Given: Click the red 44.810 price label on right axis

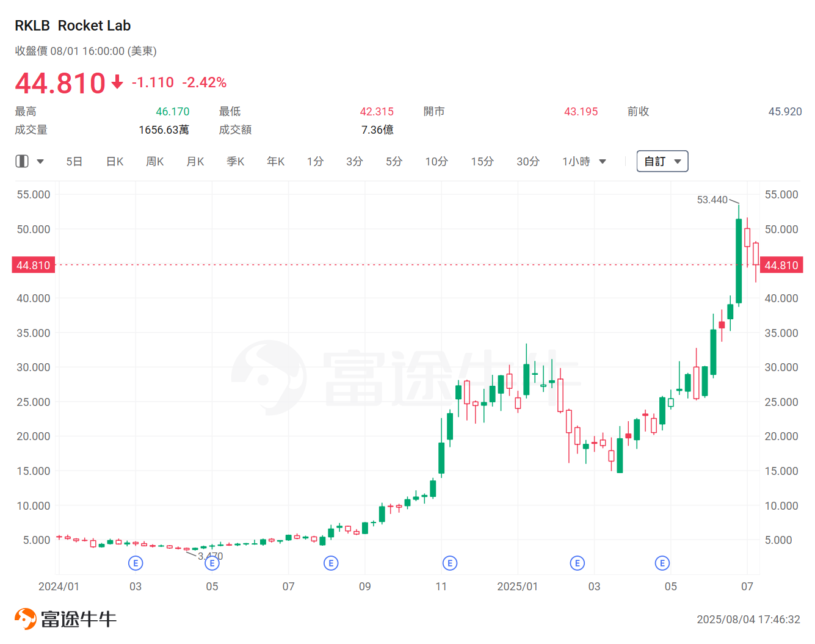Looking at the screenshot, I should (x=781, y=265).
